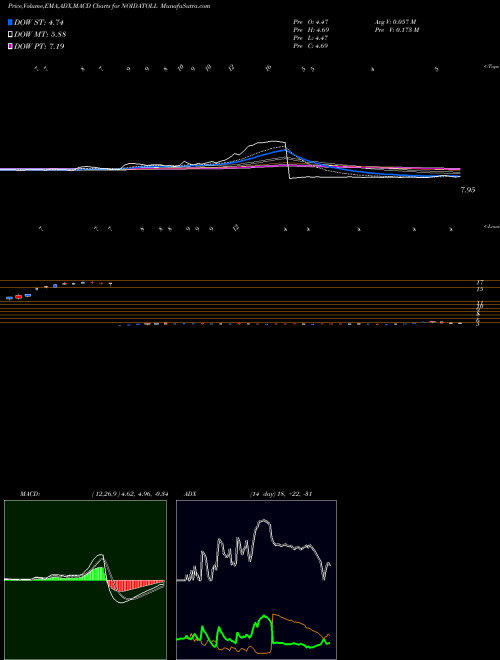Click the 7.95 price label beside EMA lines

coord(468,190)
